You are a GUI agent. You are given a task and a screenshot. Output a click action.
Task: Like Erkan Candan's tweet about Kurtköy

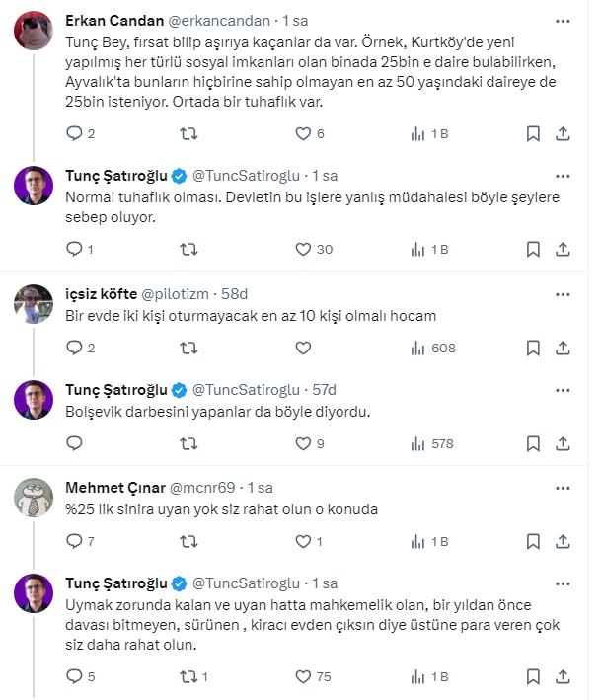click(x=304, y=134)
